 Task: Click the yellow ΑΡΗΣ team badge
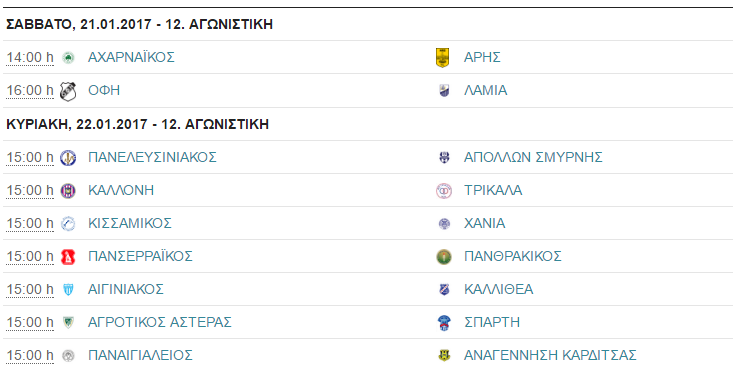[x=443, y=58]
